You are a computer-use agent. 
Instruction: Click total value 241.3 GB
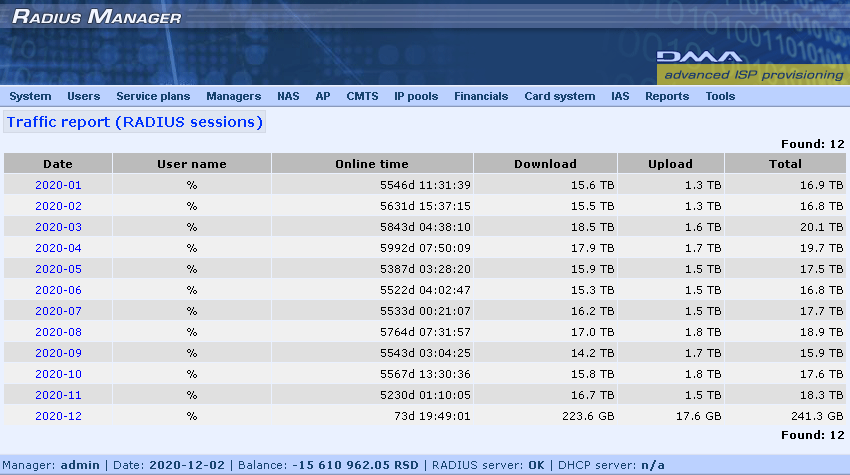(817, 416)
